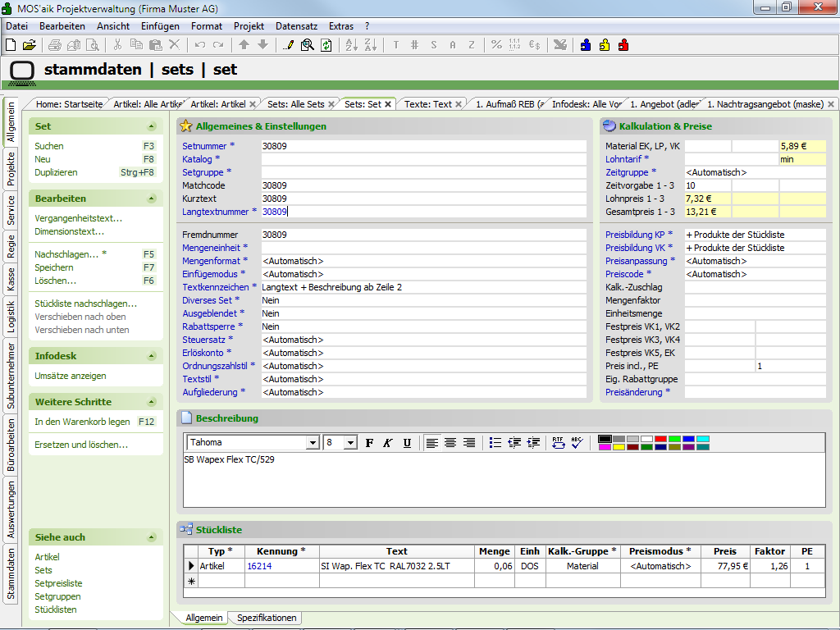Screen dimensions: 840x630
Task: Click the new document icon in the toolbar
Action: pyautogui.click(x=11, y=45)
